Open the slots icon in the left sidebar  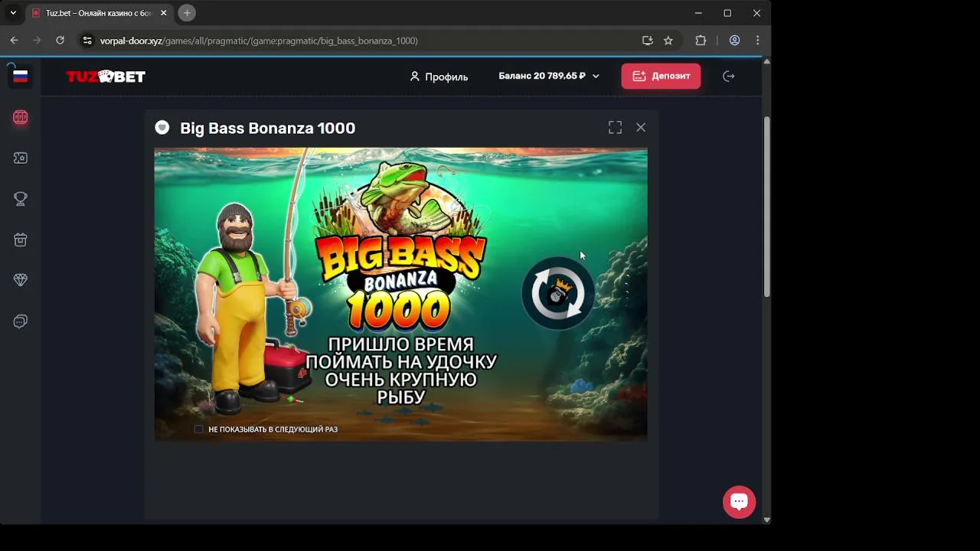tap(21, 117)
